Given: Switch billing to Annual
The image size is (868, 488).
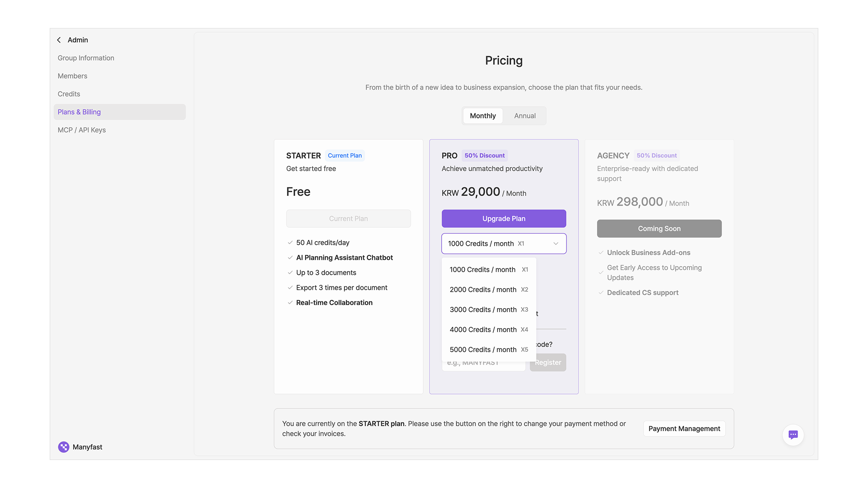Looking at the screenshot, I should pos(524,116).
